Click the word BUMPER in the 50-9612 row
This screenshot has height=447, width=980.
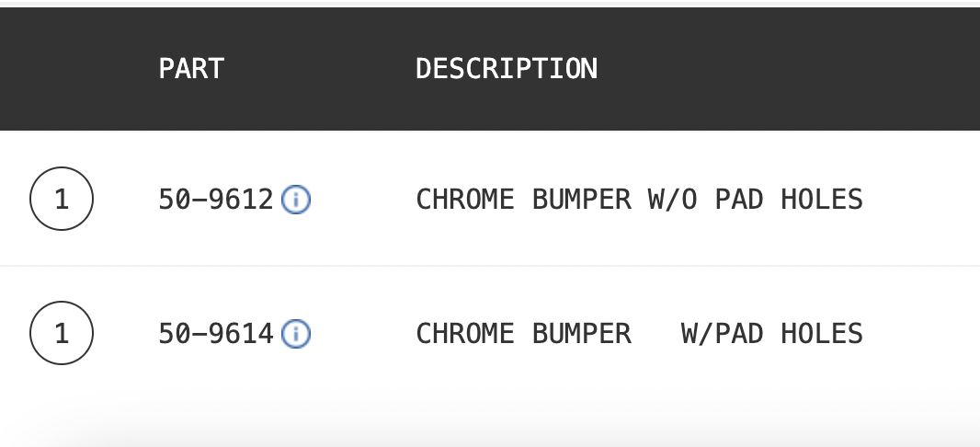click(x=581, y=201)
